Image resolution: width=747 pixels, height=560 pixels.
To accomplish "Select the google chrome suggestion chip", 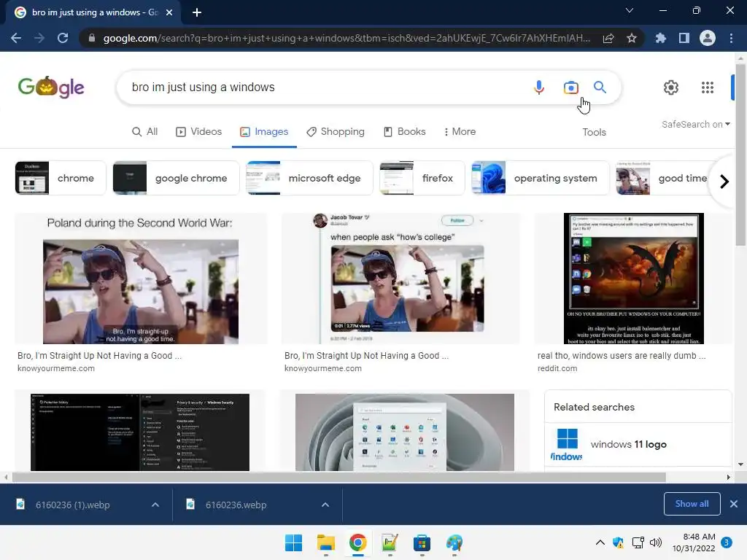I will tap(176, 178).
